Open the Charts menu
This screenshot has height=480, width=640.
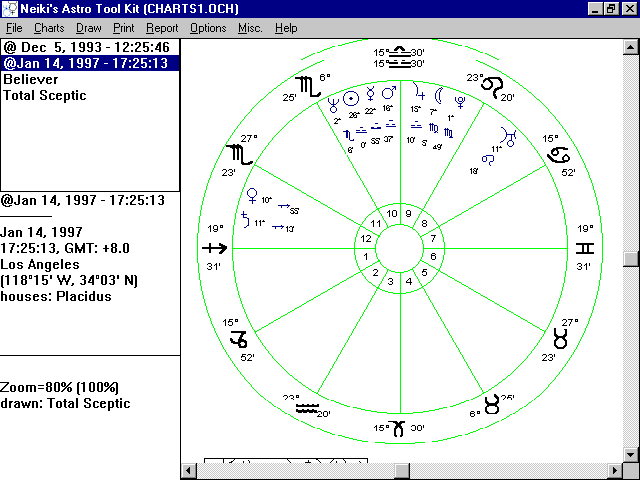[49, 28]
